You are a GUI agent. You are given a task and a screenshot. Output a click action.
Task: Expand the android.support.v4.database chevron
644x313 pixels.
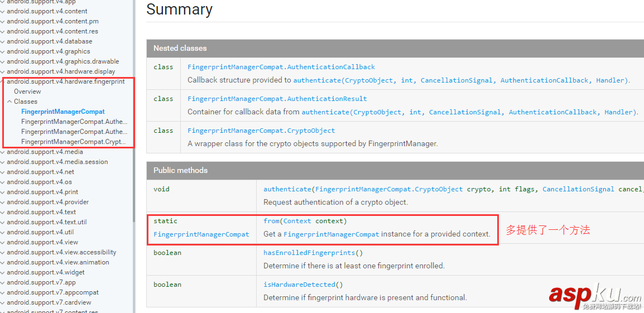pos(2,41)
